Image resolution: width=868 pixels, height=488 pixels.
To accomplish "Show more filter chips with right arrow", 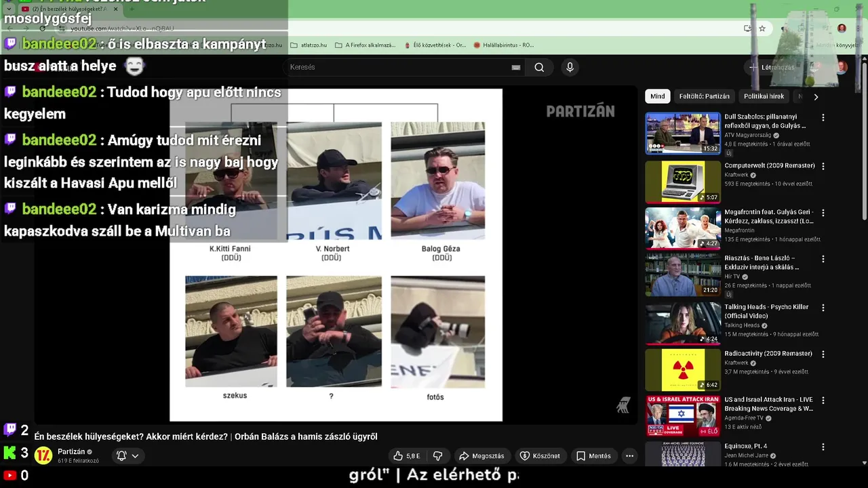I will coord(816,97).
